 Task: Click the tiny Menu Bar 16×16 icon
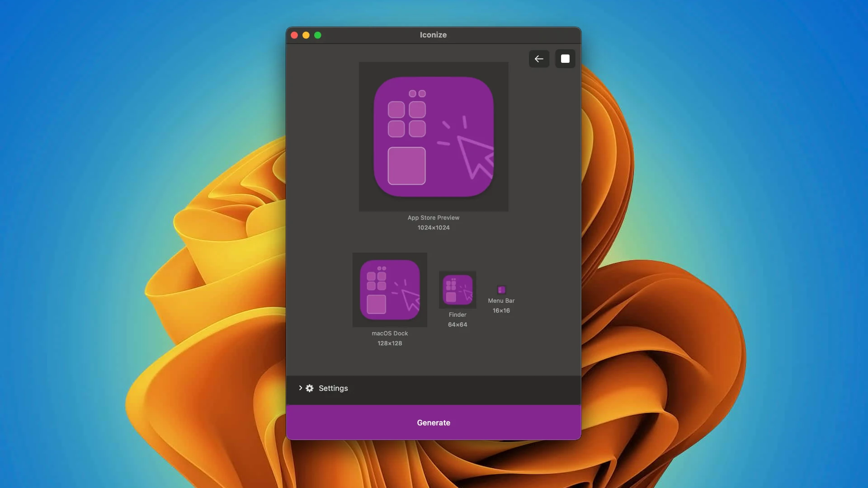coord(501,290)
